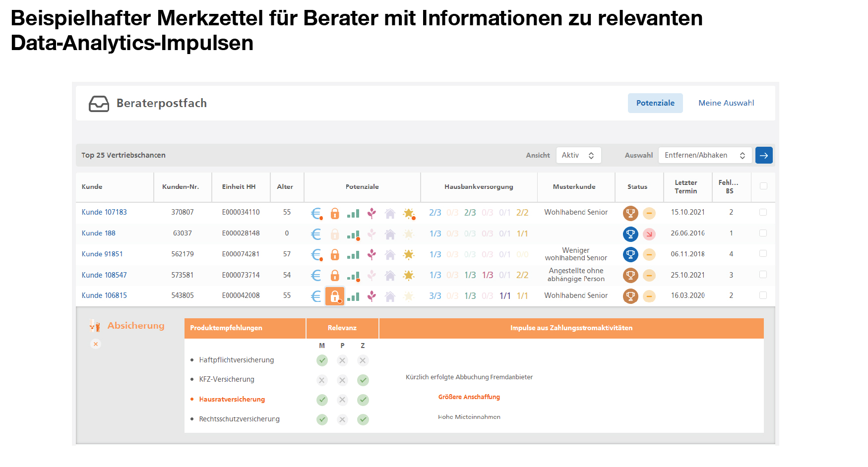Open the Kunde 108547 customer link
The image size is (868, 467).
104,275
